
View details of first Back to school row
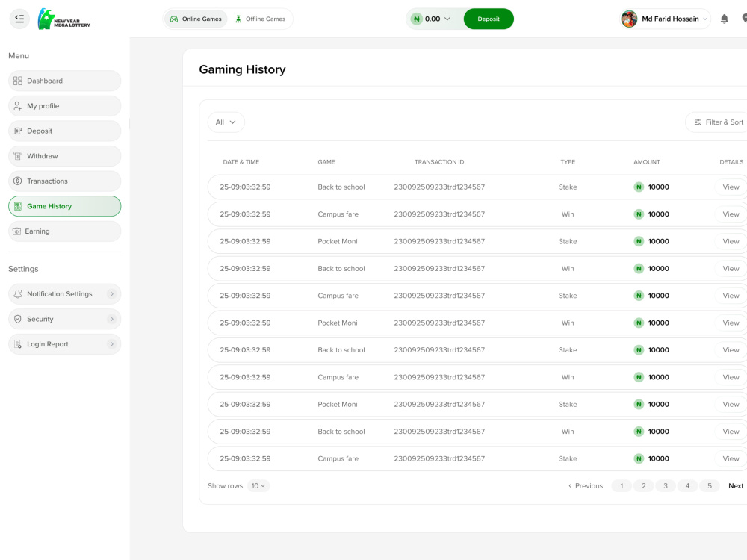tap(731, 187)
